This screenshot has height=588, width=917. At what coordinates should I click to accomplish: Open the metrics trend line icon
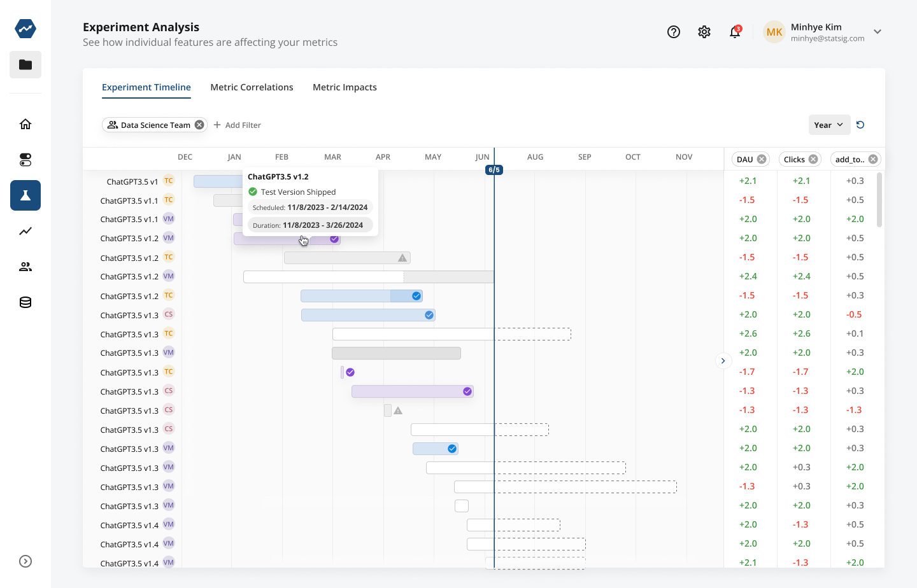[x=25, y=231]
